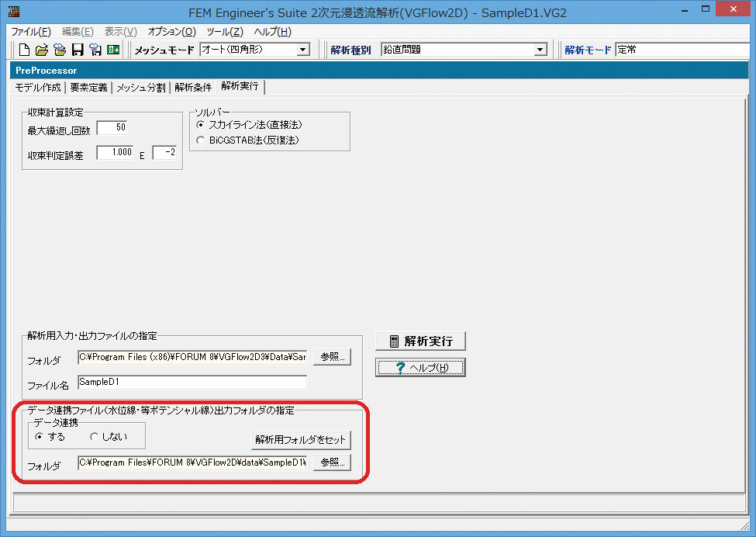Open the ツール(Z) menu
This screenshot has height=537, width=756.
pos(225,32)
